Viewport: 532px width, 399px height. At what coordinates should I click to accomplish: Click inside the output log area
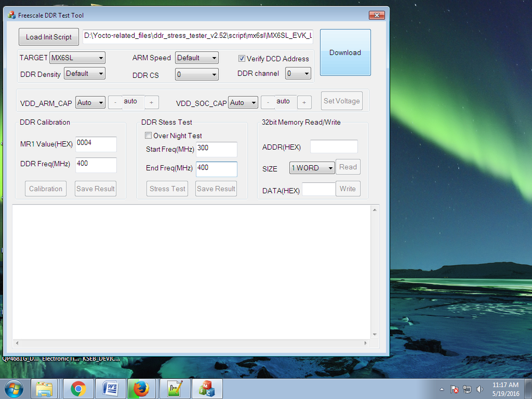point(191,272)
